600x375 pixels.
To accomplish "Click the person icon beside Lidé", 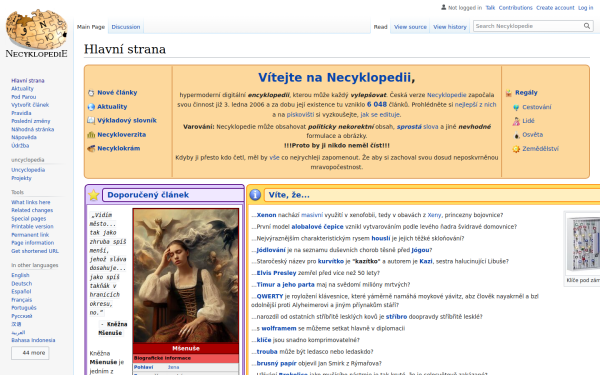I will click(516, 121).
